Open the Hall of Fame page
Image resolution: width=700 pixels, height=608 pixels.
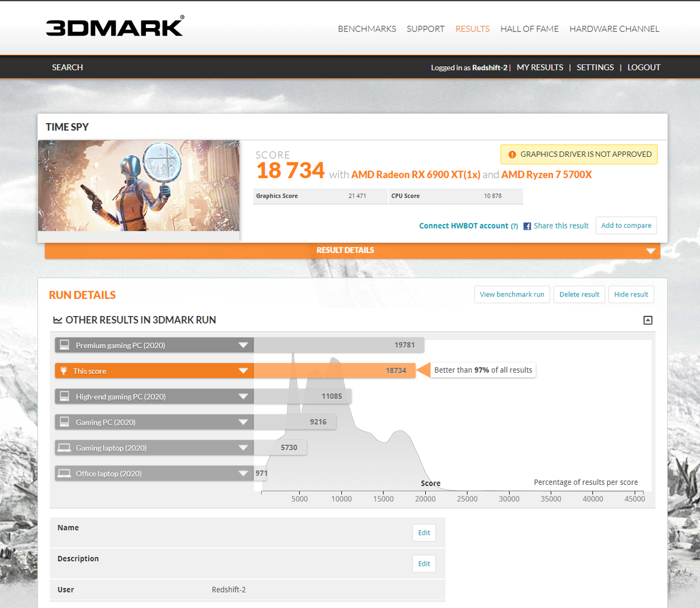coord(529,29)
